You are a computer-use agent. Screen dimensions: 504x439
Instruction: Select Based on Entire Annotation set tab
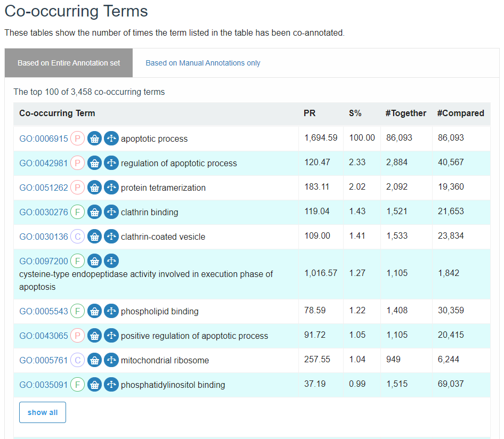pos(69,63)
